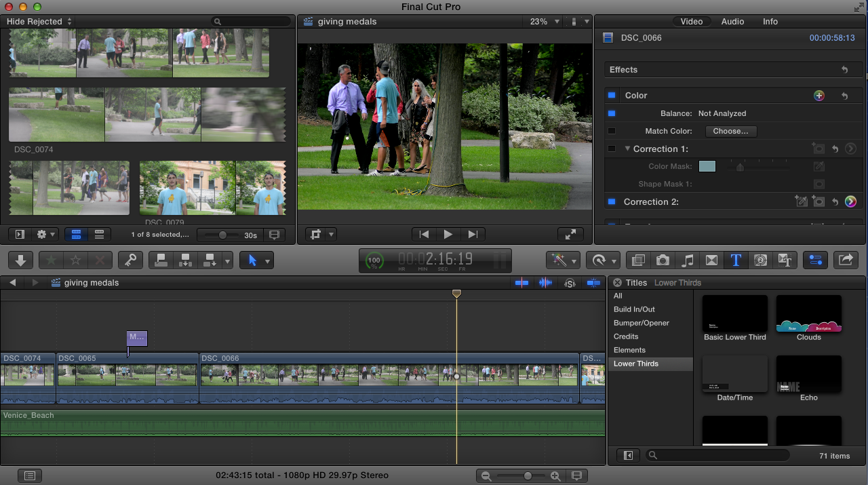
Task: Add a shape mask to Correction 2
Action: (818, 201)
